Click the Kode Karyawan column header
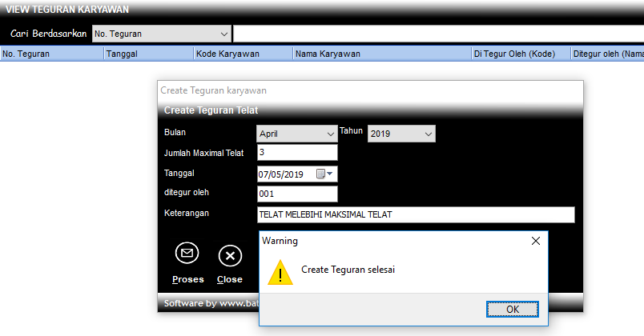Screen dimensions: 644x336 (242, 54)
